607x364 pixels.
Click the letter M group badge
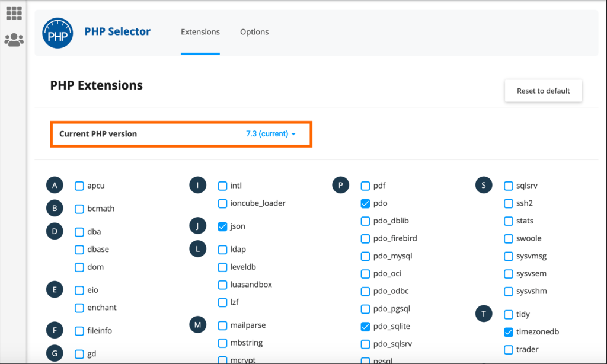pyautogui.click(x=198, y=324)
